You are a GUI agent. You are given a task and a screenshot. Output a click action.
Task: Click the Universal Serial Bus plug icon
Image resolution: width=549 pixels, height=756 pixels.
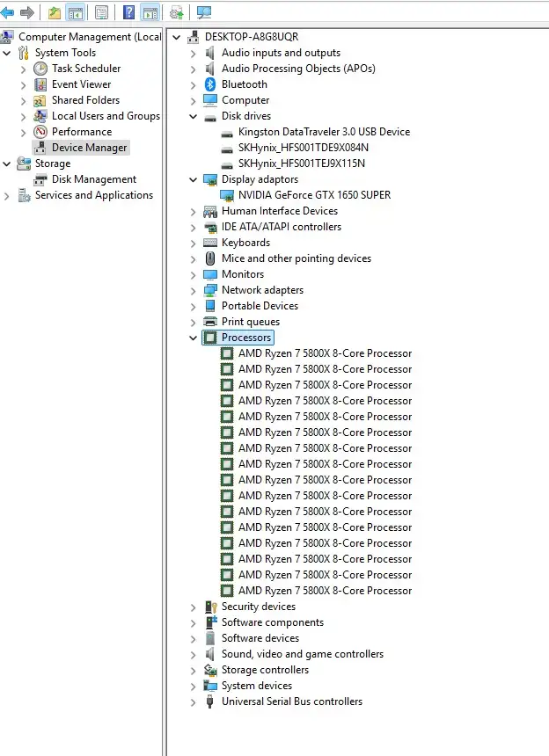click(x=210, y=701)
